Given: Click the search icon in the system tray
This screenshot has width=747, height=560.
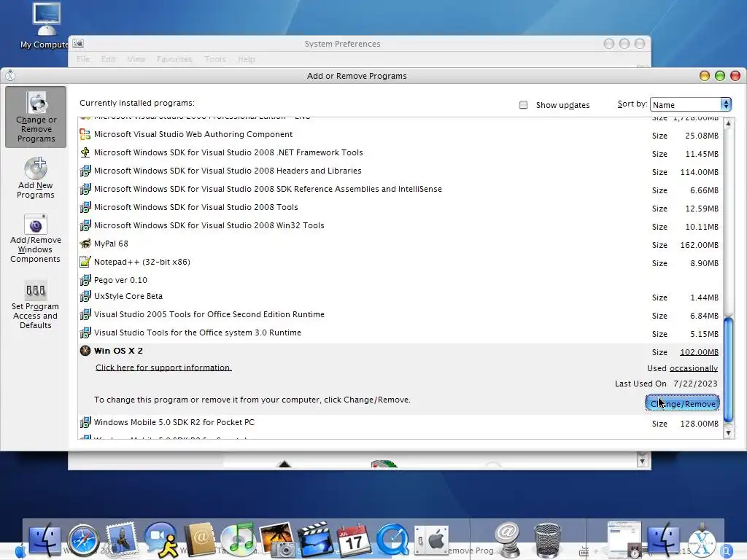Looking at the screenshot, I should pos(726,550).
